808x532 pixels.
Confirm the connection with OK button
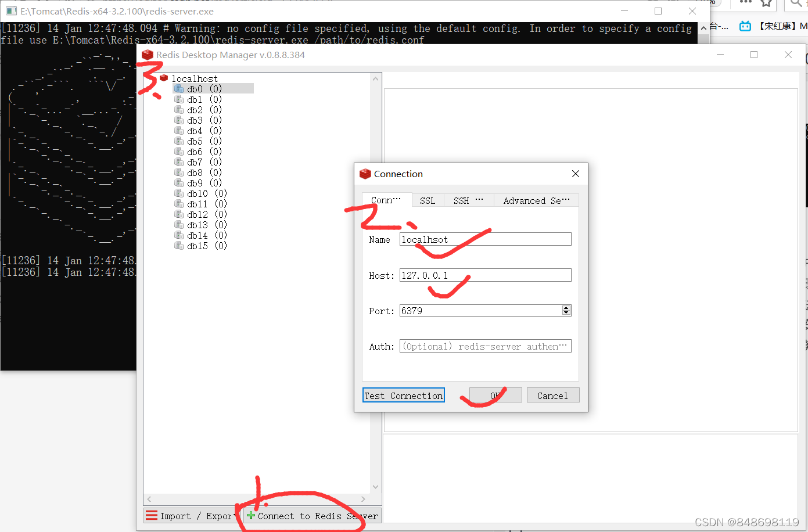point(495,396)
